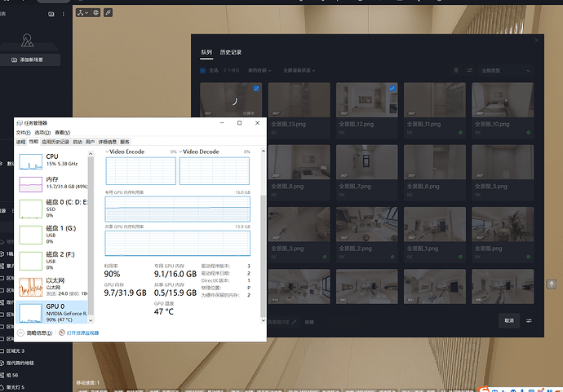Uncheck the first rendering thumbnail checkbox
Viewport: 563px width, 392px height.
[256, 87]
